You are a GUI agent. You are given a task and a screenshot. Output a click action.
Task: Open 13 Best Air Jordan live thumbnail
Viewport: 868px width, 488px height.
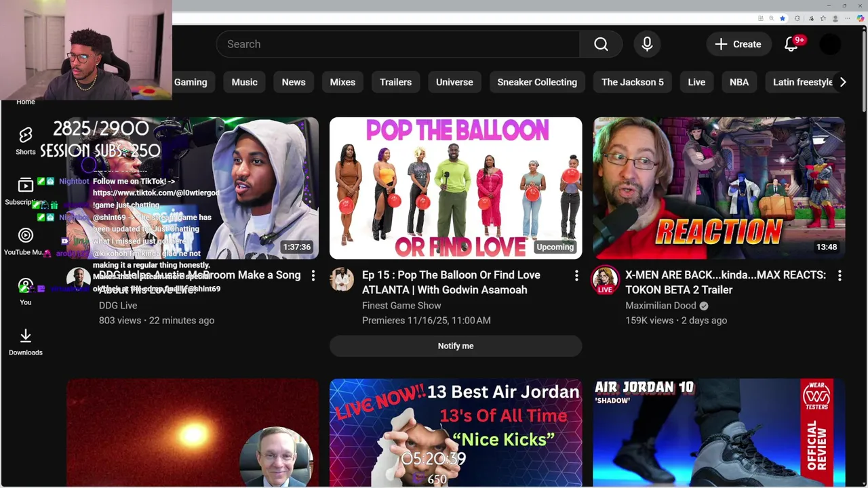tap(456, 432)
